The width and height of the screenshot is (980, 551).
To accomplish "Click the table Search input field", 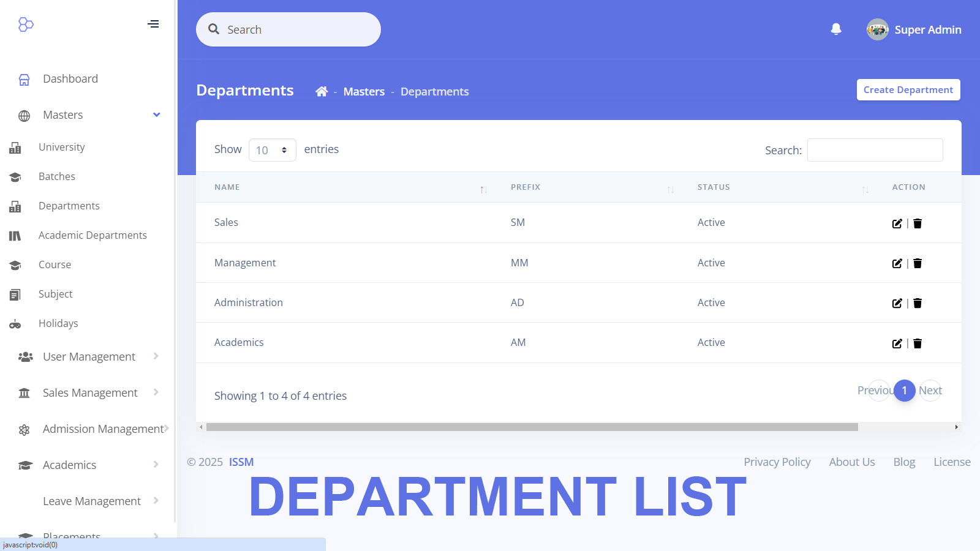I will [x=875, y=150].
